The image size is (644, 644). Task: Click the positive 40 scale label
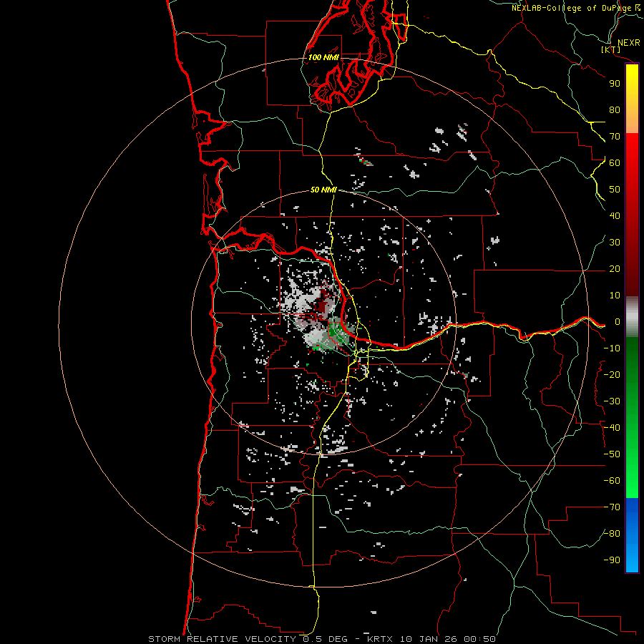click(615, 215)
